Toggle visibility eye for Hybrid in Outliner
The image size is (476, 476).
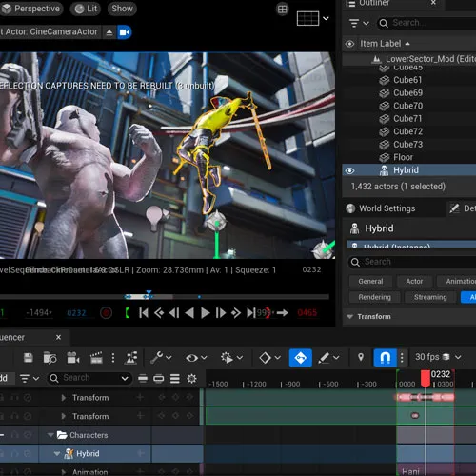tap(349, 170)
